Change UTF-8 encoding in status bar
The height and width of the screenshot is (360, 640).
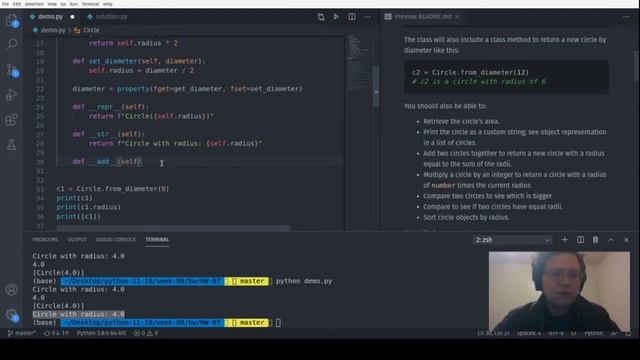coord(556,333)
